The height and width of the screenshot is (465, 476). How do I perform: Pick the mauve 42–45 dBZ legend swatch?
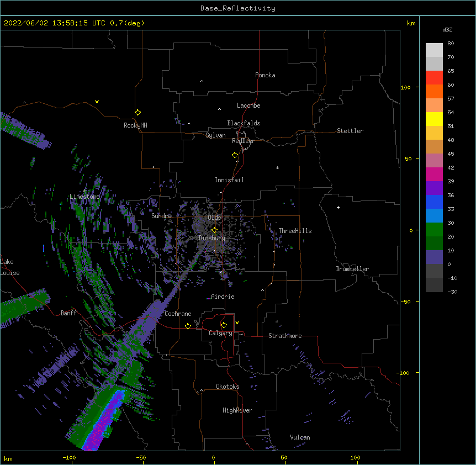click(x=434, y=160)
